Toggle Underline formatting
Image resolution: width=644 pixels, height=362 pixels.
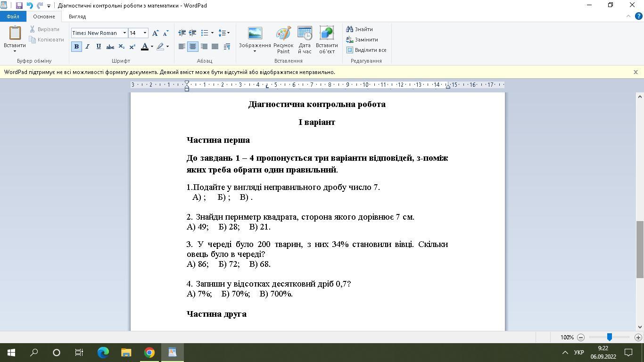tap(99, 47)
